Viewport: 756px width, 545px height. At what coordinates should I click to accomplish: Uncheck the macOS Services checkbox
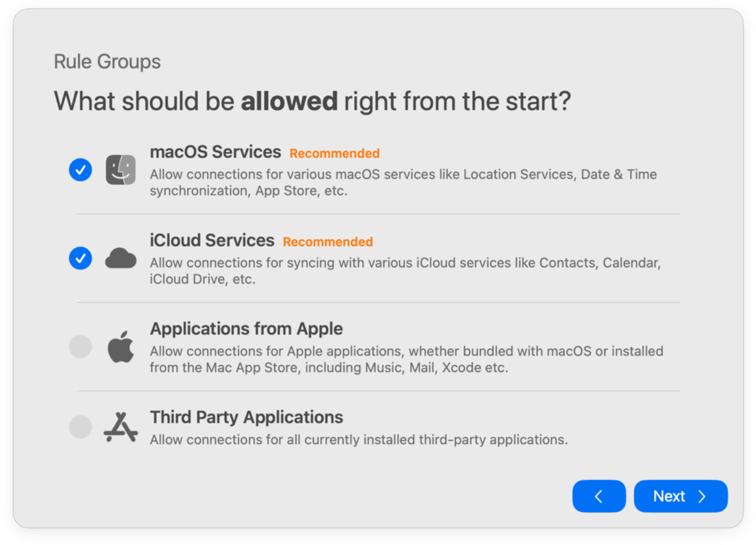click(81, 170)
